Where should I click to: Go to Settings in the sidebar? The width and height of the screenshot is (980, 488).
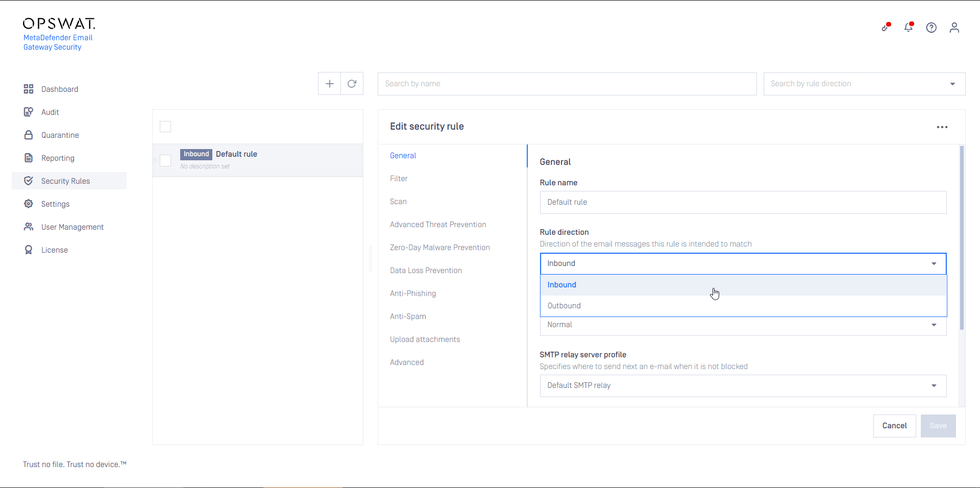tap(55, 204)
